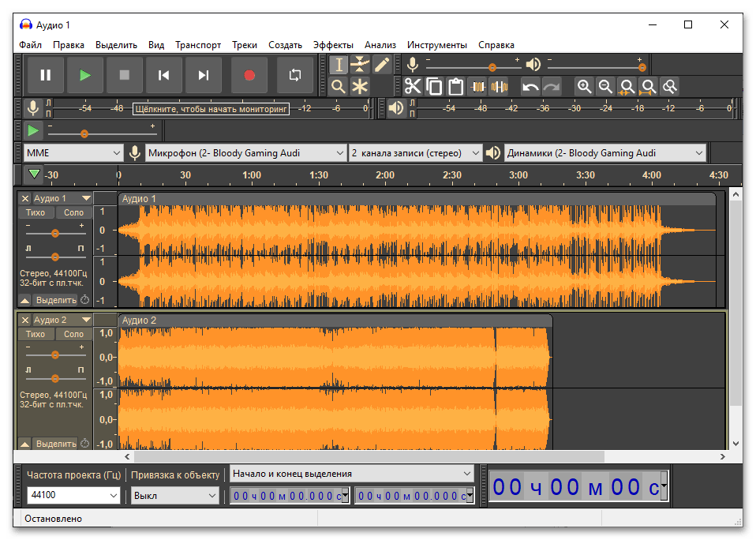The width and height of the screenshot is (756, 540).
Task: Select the Envelope tool
Action: tap(360, 65)
